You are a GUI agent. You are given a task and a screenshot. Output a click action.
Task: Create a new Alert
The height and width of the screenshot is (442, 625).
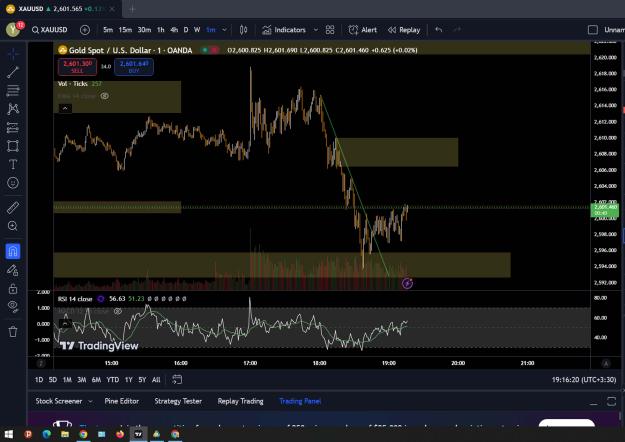362,30
